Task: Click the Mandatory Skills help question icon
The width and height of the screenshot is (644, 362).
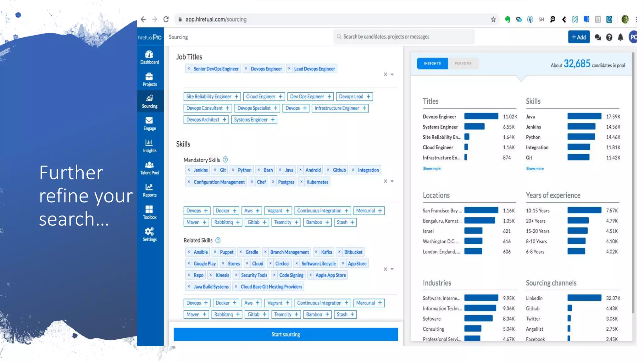Action: point(225,160)
